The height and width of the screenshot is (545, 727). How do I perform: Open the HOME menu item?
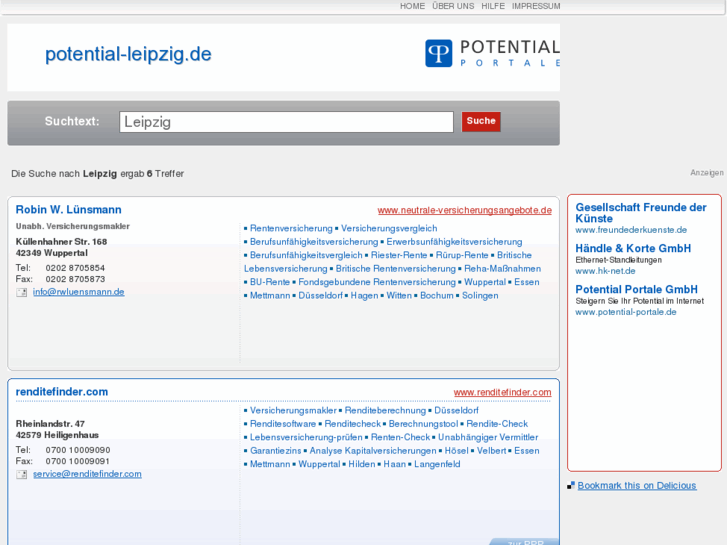412,6
